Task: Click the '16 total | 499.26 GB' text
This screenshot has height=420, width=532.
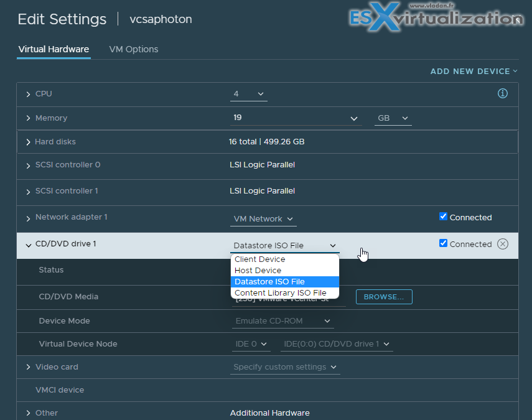Action: (x=267, y=142)
